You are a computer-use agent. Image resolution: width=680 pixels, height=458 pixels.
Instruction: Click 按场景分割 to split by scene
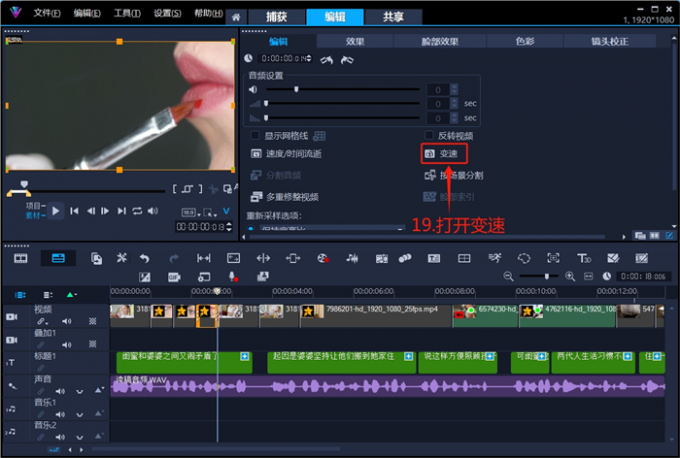click(453, 175)
